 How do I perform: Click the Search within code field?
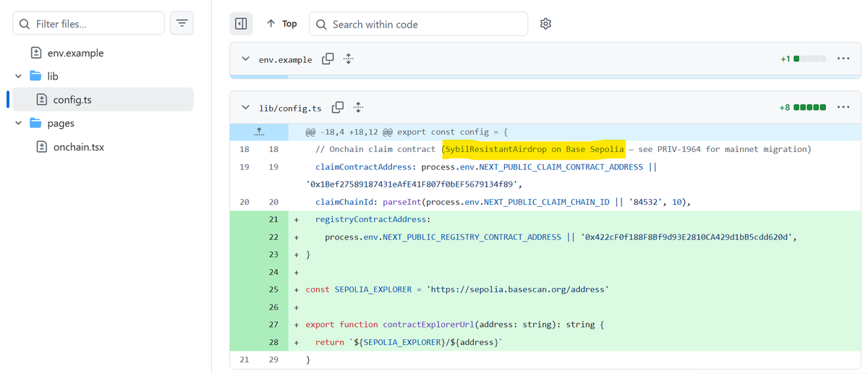pos(418,24)
